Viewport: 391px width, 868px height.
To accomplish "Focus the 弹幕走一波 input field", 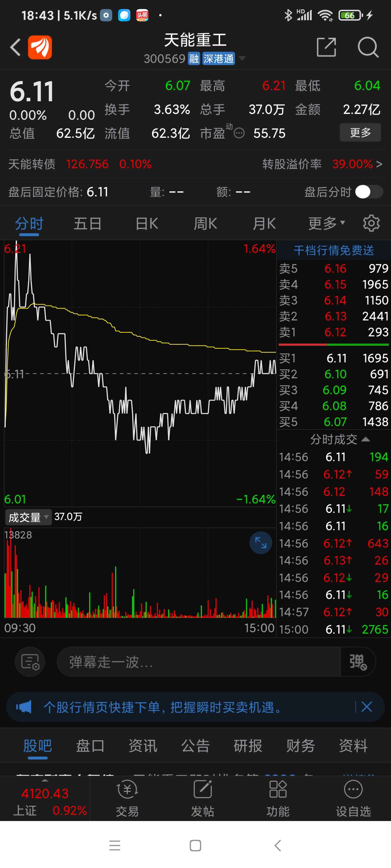I will pos(198,662).
